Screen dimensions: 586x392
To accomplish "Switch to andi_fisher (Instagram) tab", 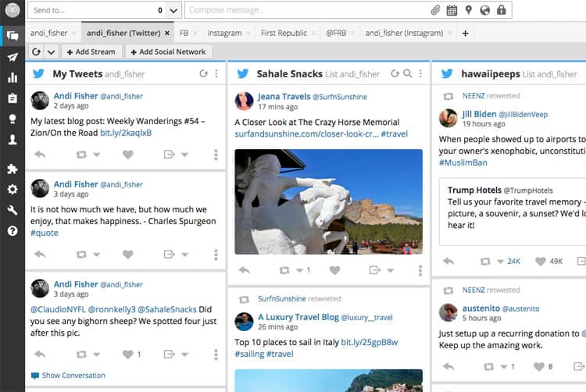I will (x=405, y=34).
